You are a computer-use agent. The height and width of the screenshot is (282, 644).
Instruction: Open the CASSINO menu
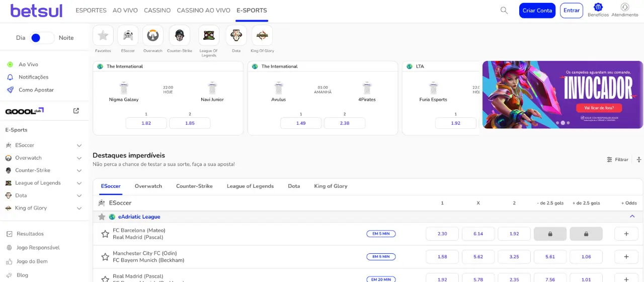[x=157, y=10]
